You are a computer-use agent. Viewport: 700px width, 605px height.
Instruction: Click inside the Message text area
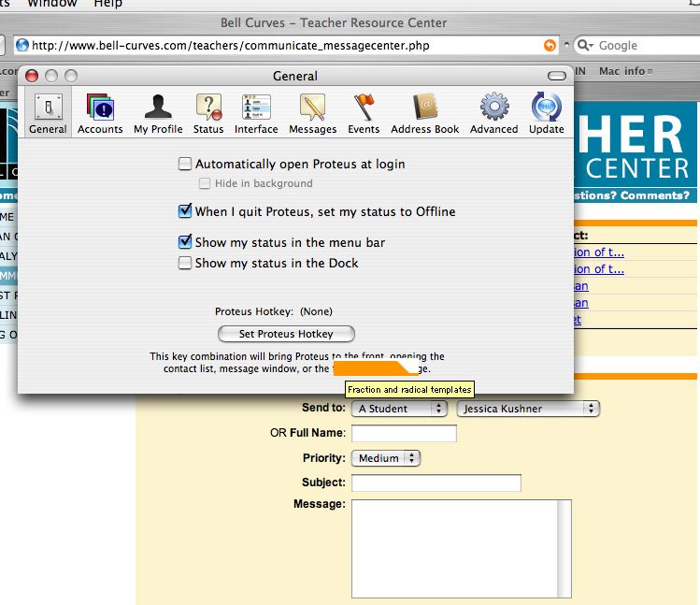tap(454, 549)
